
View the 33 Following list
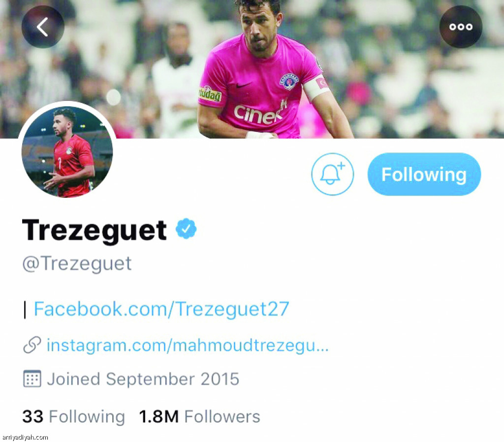(74, 416)
